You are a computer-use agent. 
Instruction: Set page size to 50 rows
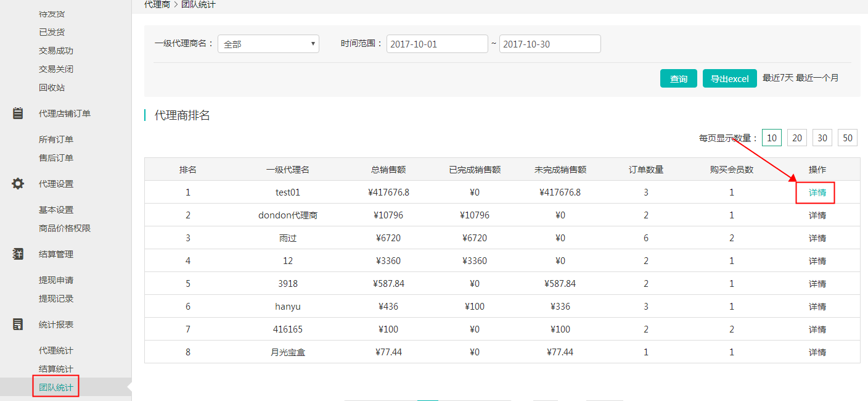[848, 138]
